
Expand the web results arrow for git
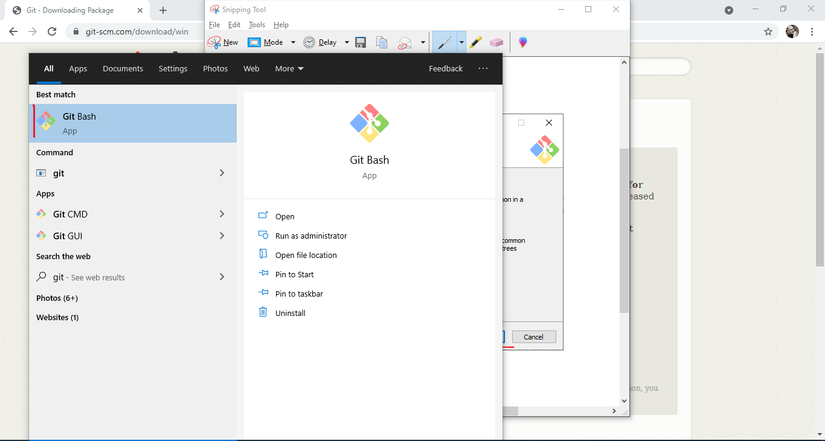click(x=222, y=277)
